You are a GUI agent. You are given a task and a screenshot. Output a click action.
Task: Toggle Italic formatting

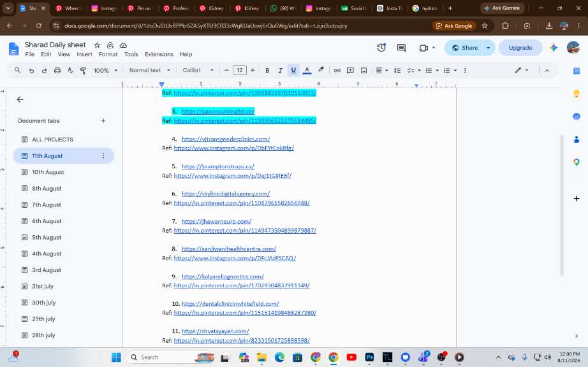tap(280, 70)
